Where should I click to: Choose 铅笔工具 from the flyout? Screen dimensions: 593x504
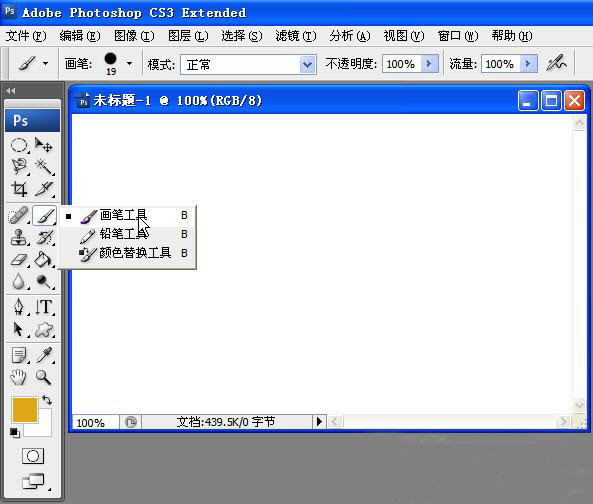[127, 234]
